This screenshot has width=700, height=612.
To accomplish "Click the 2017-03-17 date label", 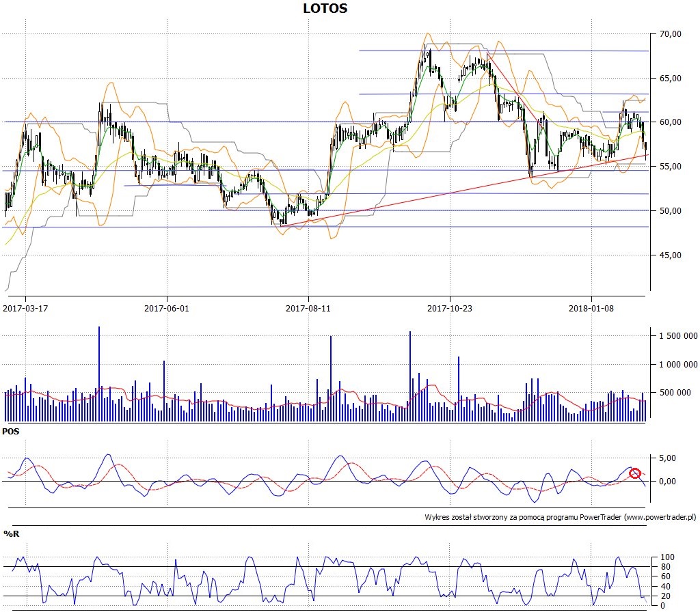I will coord(25,308).
